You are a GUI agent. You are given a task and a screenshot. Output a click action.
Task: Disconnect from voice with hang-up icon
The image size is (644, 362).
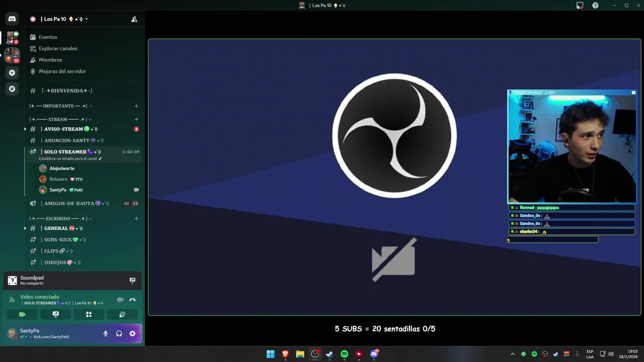[x=132, y=300]
